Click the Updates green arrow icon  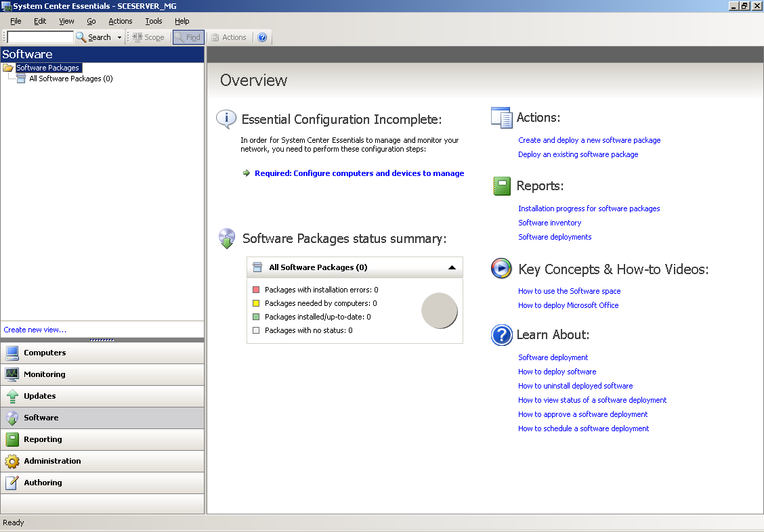(x=12, y=396)
